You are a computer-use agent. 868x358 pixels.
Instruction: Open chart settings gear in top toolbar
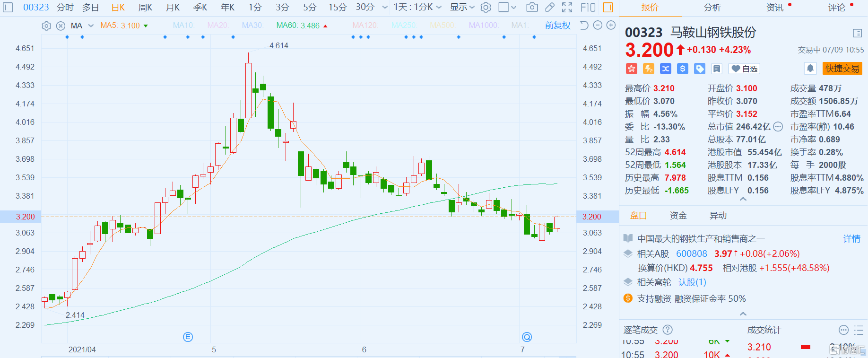click(x=486, y=7)
